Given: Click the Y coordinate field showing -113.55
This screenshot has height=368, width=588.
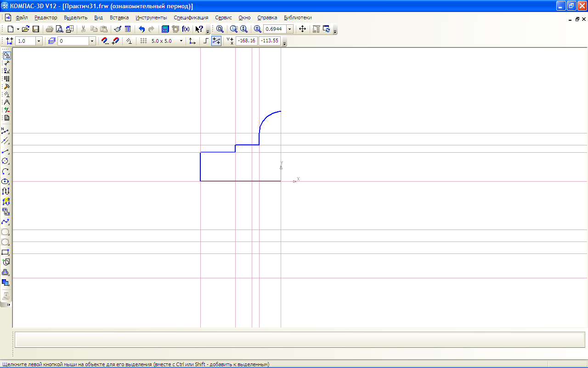Looking at the screenshot, I should pyautogui.click(x=270, y=41).
